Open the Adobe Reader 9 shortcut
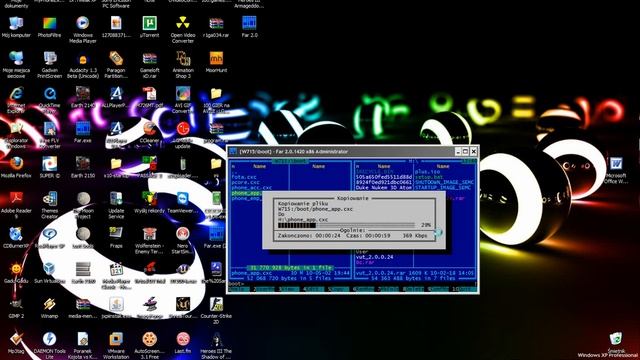The image size is (640, 360). [x=16, y=205]
